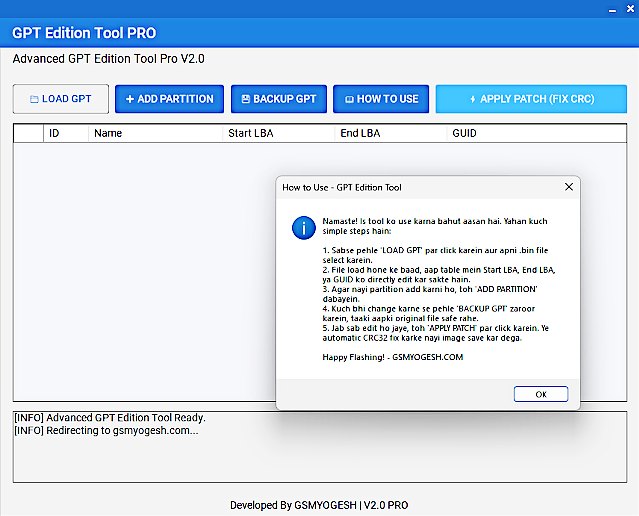Click the blank row-selector header cell
Image resolution: width=639 pixels, height=516 pixels.
[x=28, y=133]
